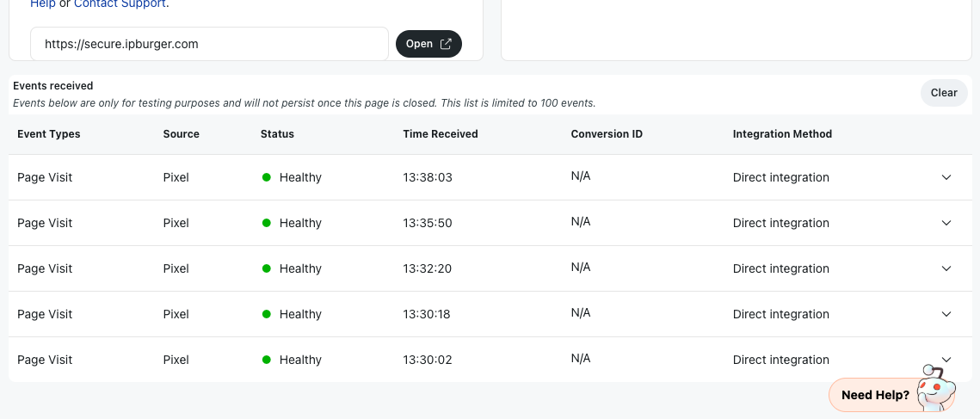This screenshot has width=980, height=419.
Task: Focus the secure.ipburger.com URL field
Action: coord(209,44)
